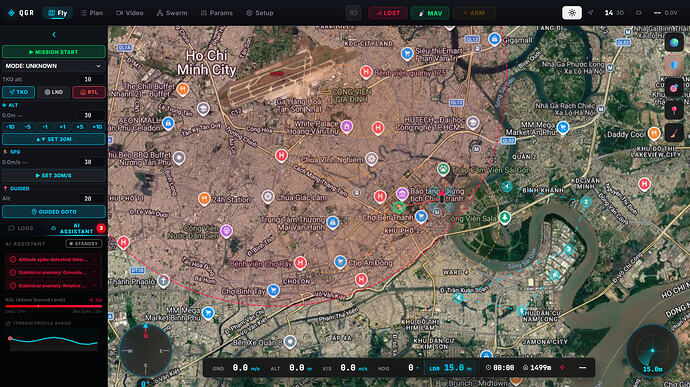The width and height of the screenshot is (690, 387).
Task: Toggle the AI assistant STANDBY button
Action: (x=84, y=243)
